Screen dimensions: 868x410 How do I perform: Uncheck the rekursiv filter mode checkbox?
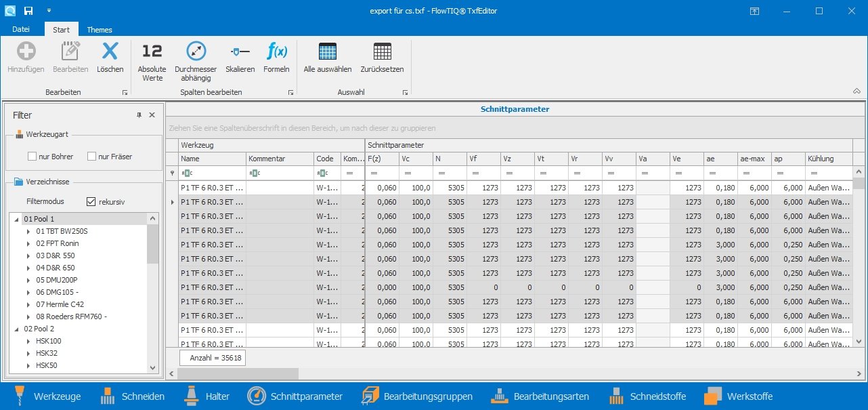(x=91, y=201)
